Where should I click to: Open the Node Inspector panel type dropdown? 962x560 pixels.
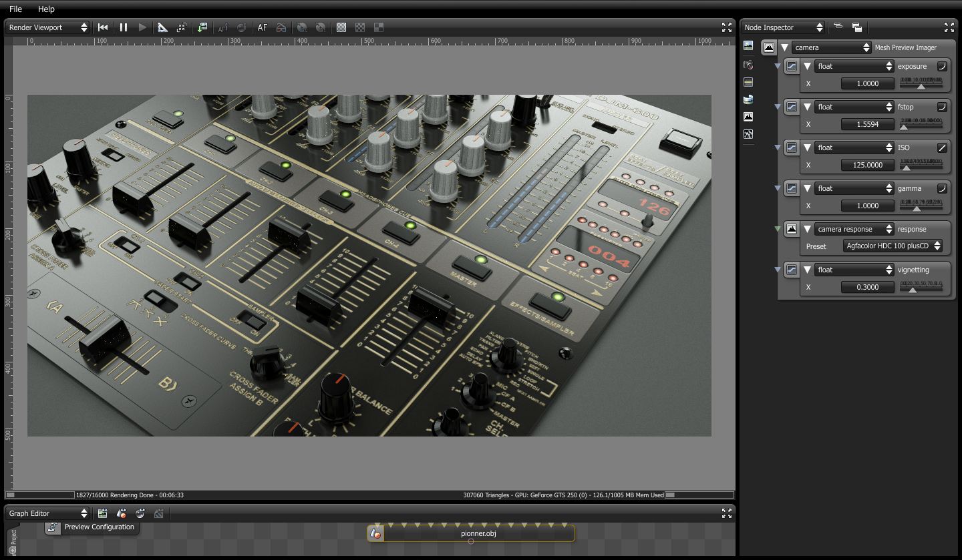pos(784,27)
